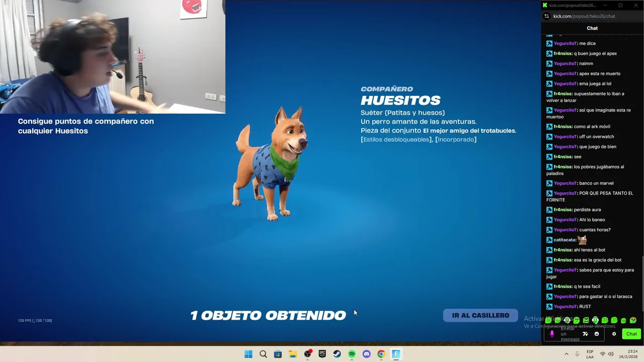
Task: Open ESP LAA language switcher
Action: coord(590,354)
